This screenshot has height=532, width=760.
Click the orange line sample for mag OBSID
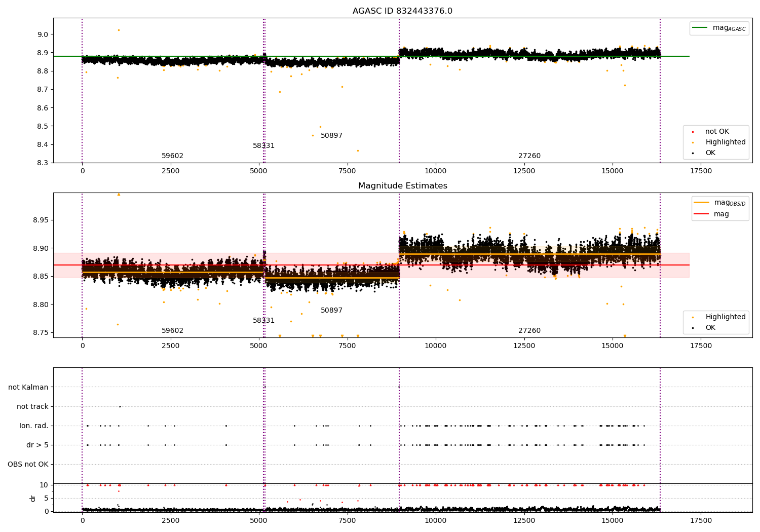coord(701,203)
